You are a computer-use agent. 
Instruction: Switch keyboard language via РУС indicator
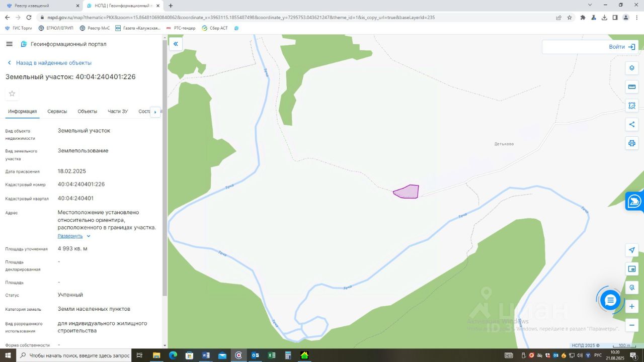[x=598, y=355]
